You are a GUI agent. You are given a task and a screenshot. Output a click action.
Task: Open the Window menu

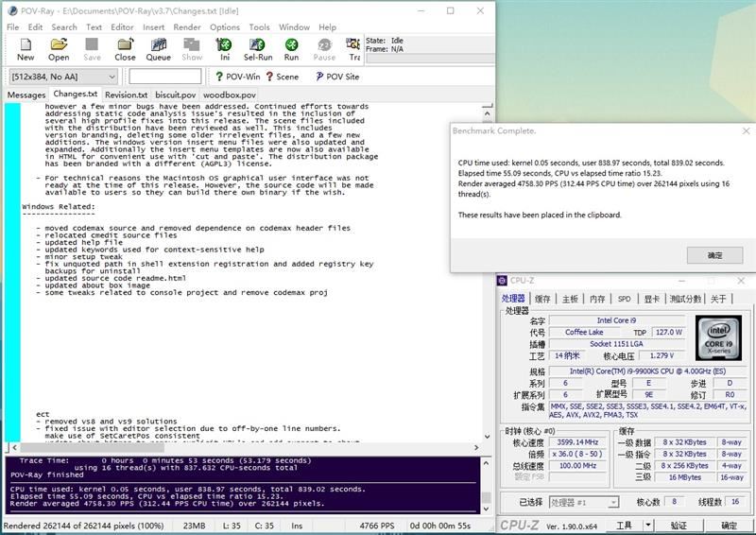point(294,27)
